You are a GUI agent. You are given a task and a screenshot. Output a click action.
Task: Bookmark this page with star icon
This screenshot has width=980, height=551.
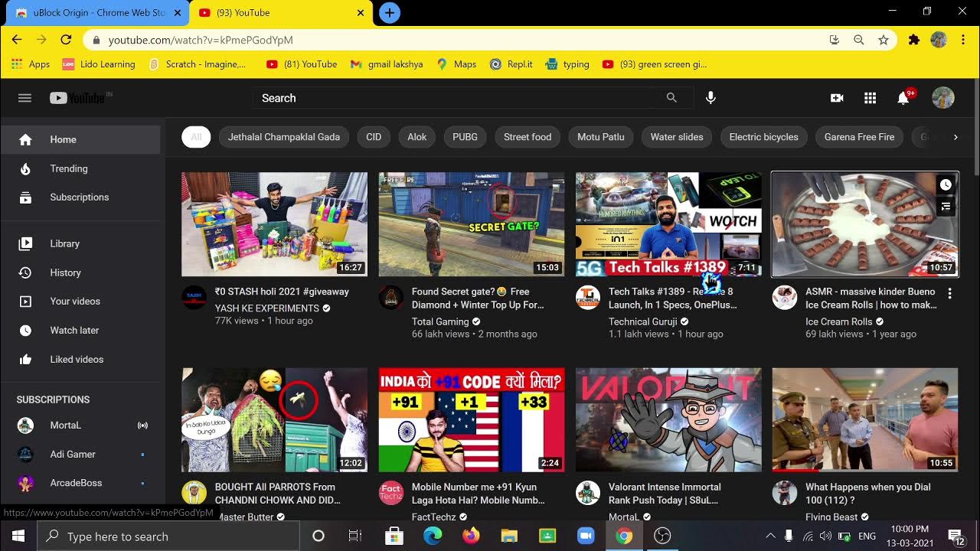tap(884, 40)
